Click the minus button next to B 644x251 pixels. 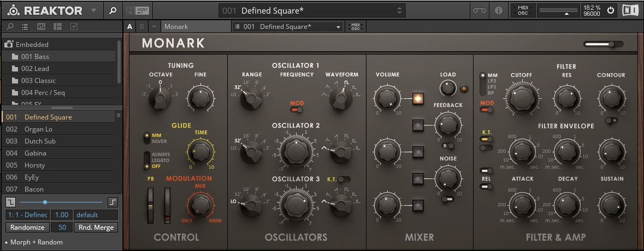coord(155,27)
